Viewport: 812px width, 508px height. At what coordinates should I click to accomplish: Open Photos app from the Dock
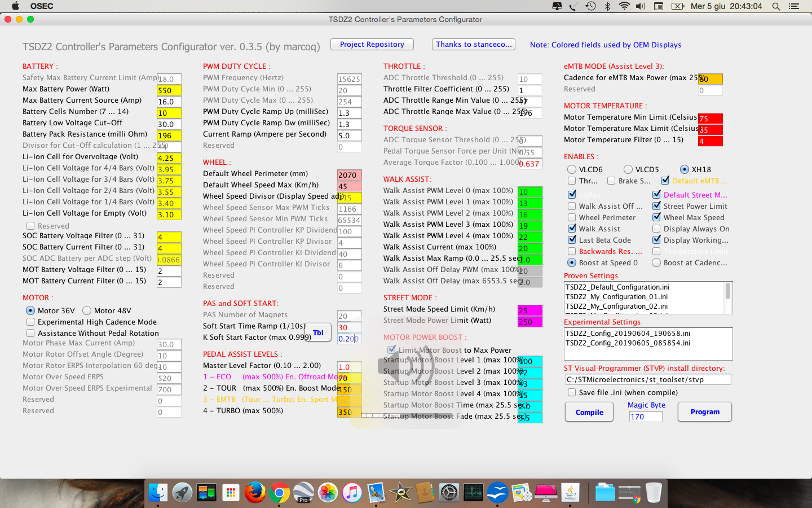pyautogui.click(x=328, y=493)
